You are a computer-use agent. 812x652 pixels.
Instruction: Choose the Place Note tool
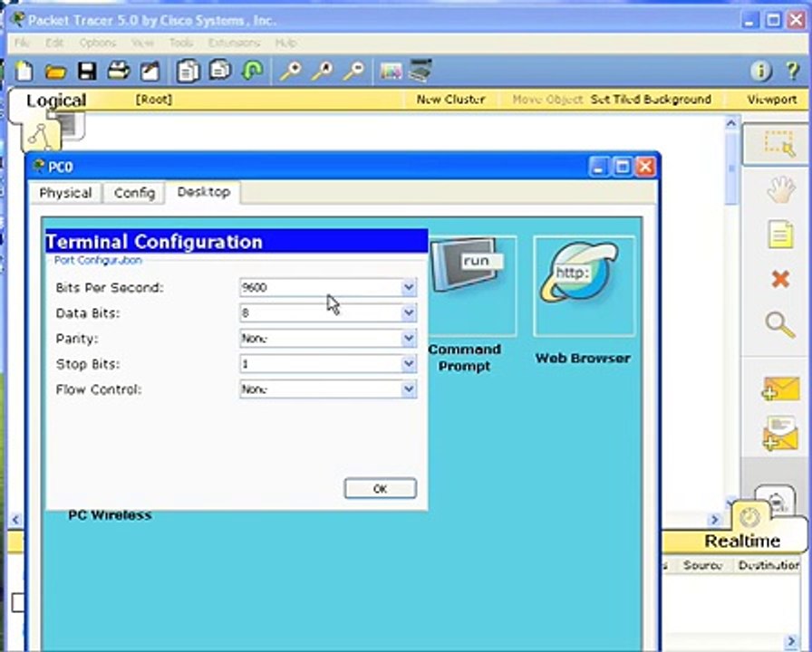tap(780, 235)
